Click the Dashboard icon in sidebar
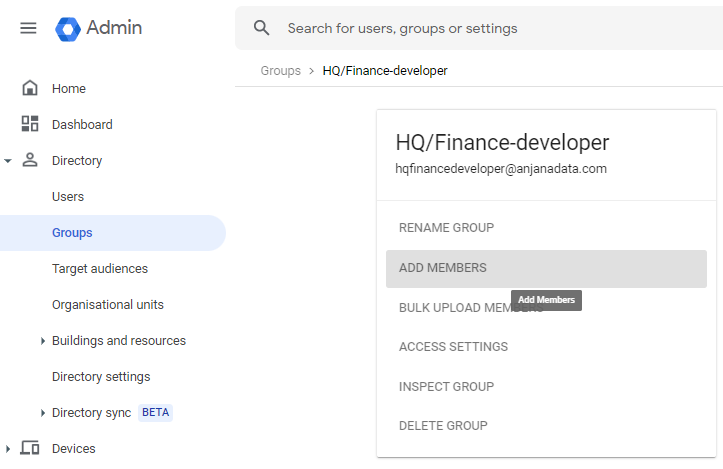The image size is (723, 469). point(30,125)
